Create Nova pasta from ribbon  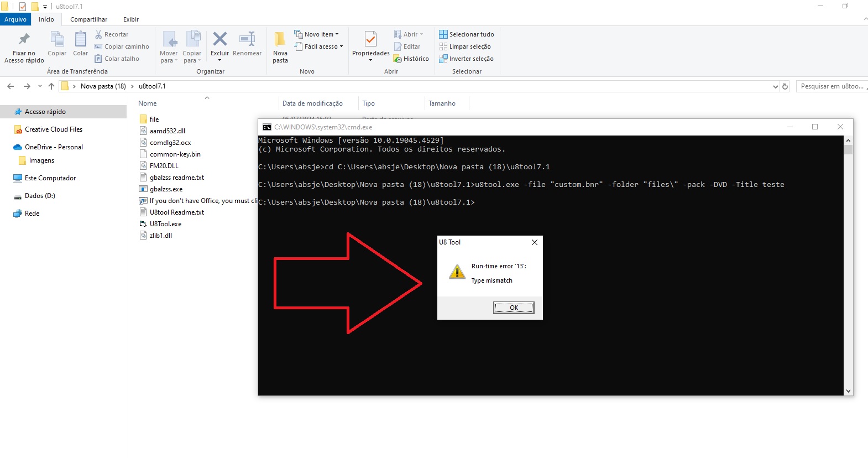click(280, 47)
